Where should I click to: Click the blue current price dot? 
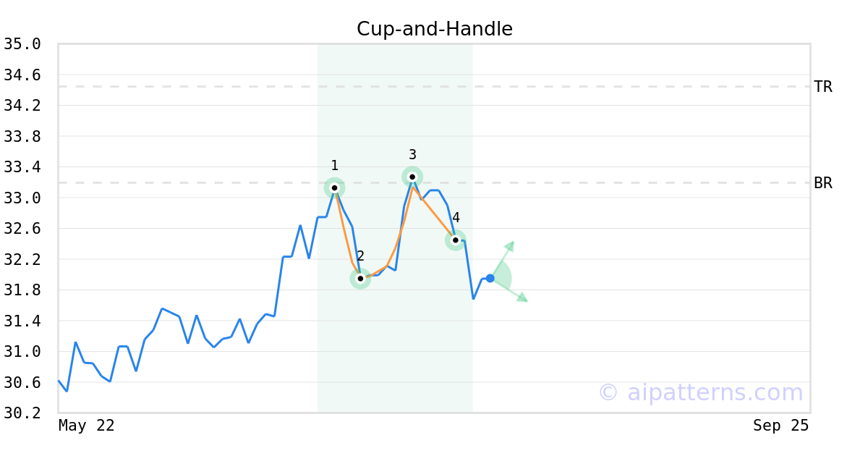point(490,278)
